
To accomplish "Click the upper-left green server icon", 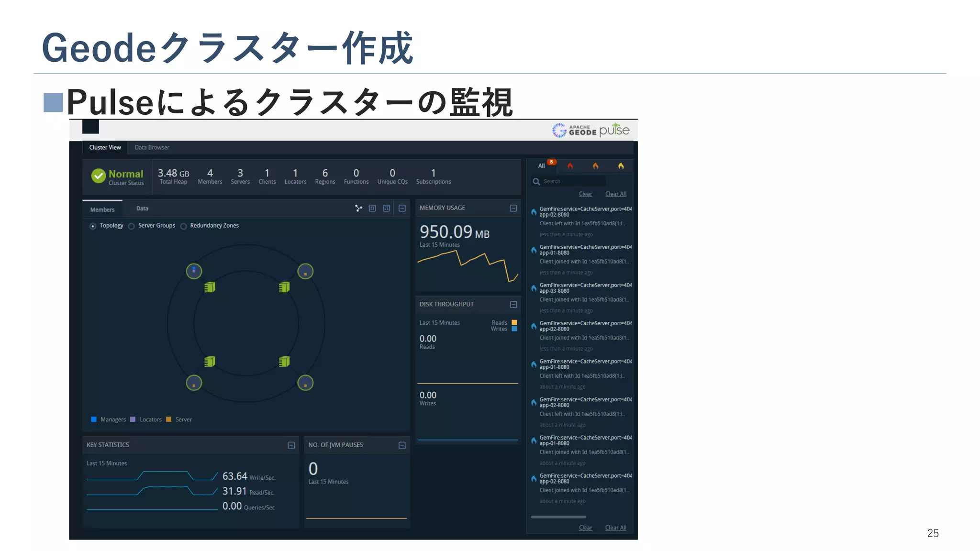I will [210, 287].
